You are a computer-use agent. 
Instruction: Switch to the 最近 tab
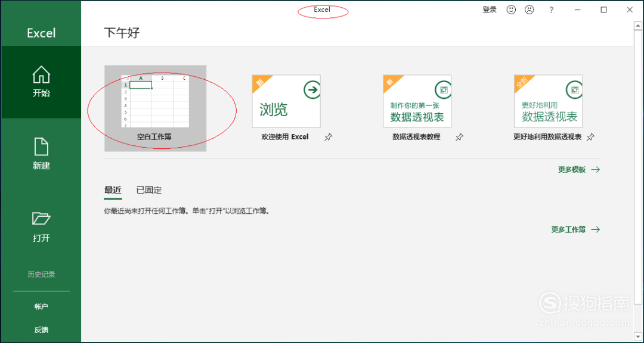(113, 191)
